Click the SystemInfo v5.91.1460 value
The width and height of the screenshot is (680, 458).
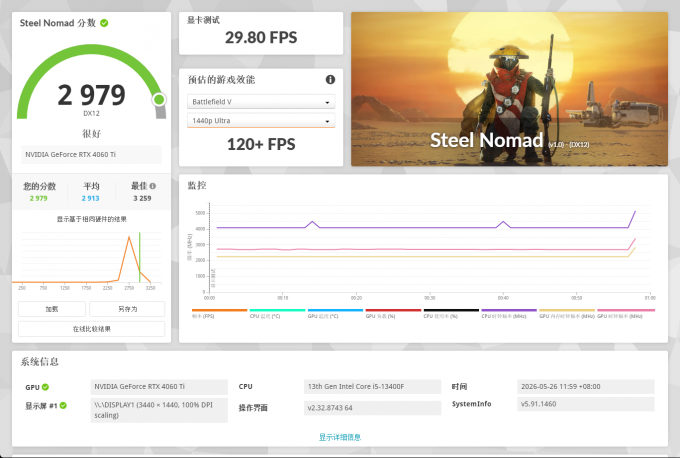click(586, 404)
